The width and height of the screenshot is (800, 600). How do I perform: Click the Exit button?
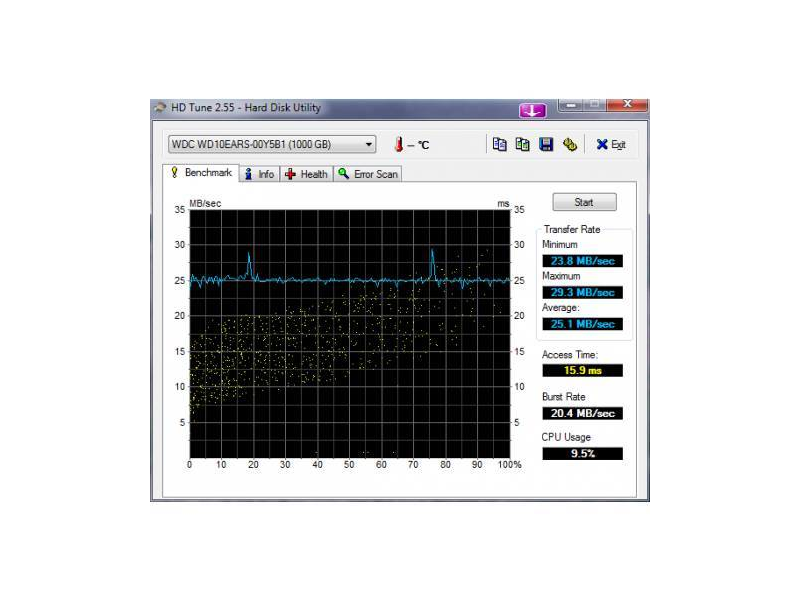(611, 144)
